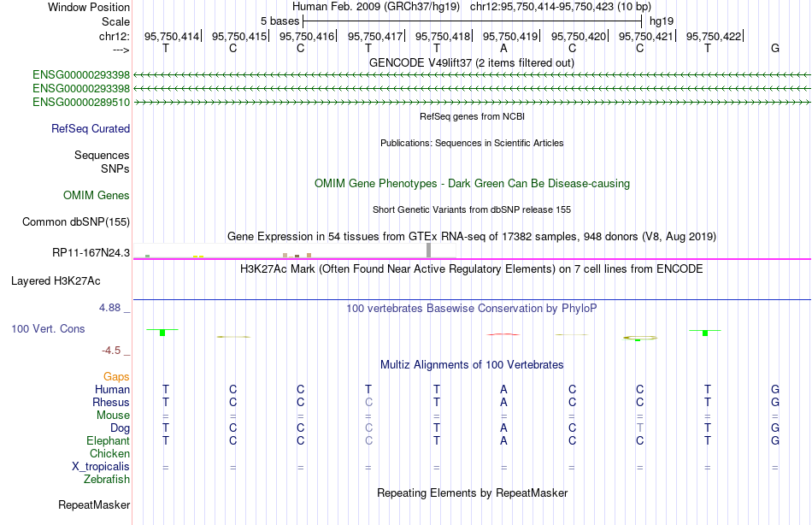This screenshot has width=812, height=525.
Task: Select the X_tropicalis species row label
Action: pyautogui.click(x=101, y=467)
